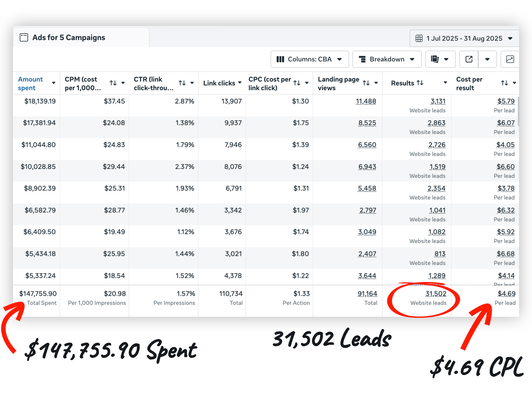Click the 11,488 landing page views value

(366, 101)
